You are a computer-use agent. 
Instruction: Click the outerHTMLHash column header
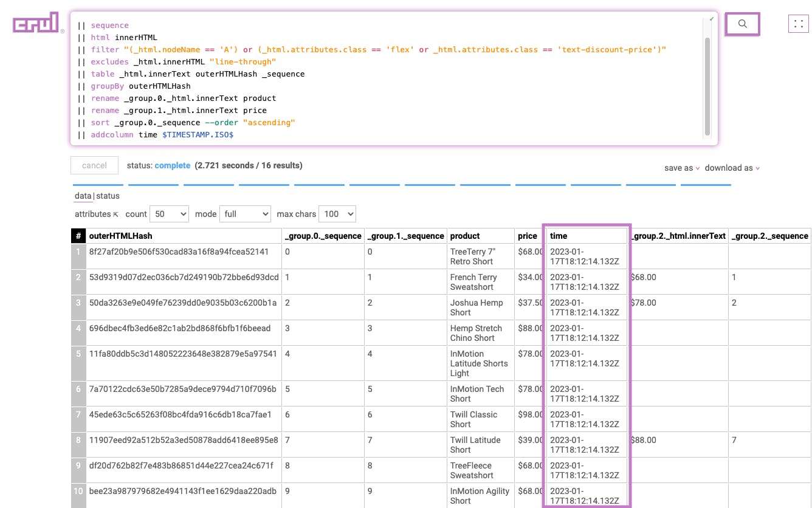tap(183, 236)
